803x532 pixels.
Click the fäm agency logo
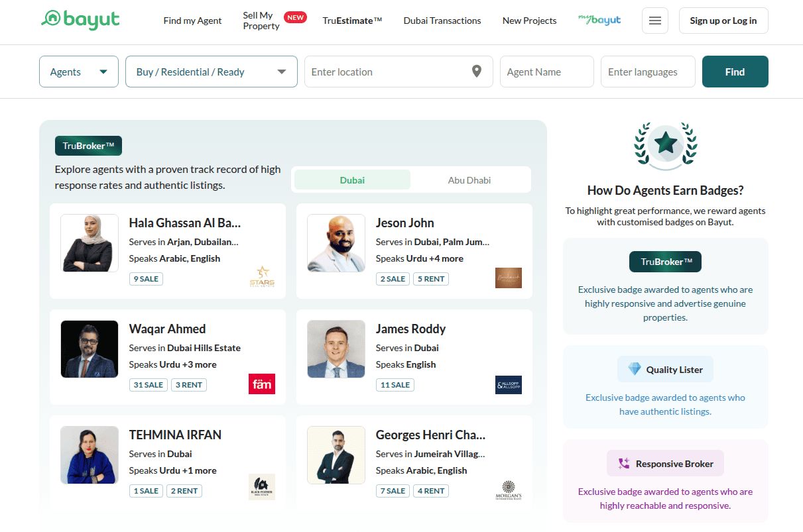tap(261, 384)
